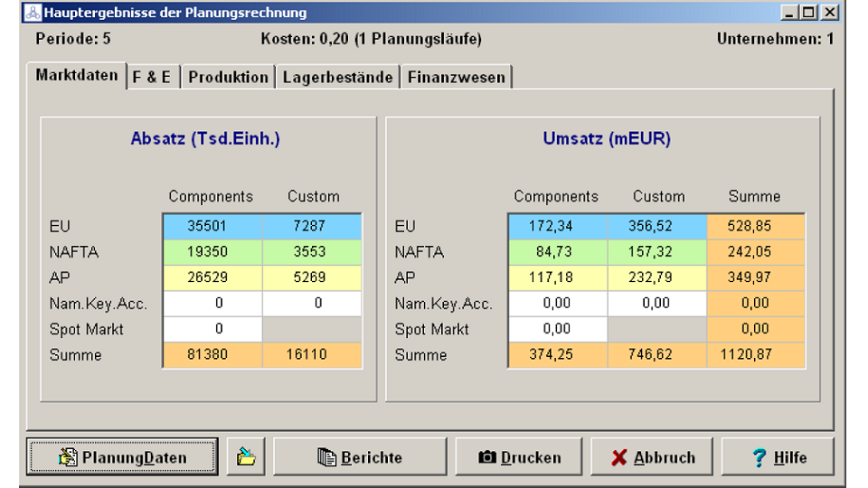Image resolution: width=868 pixels, height=488 pixels.
Task: Select AP Components Umsatz cell 117,18
Action: pos(558,277)
